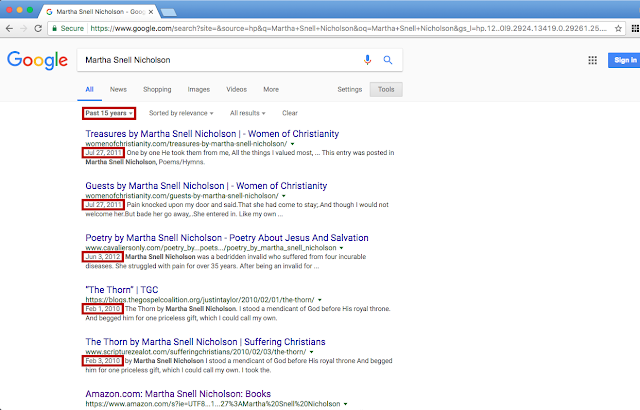Toggle the Tools button
This screenshot has height=410, width=640.
point(386,89)
